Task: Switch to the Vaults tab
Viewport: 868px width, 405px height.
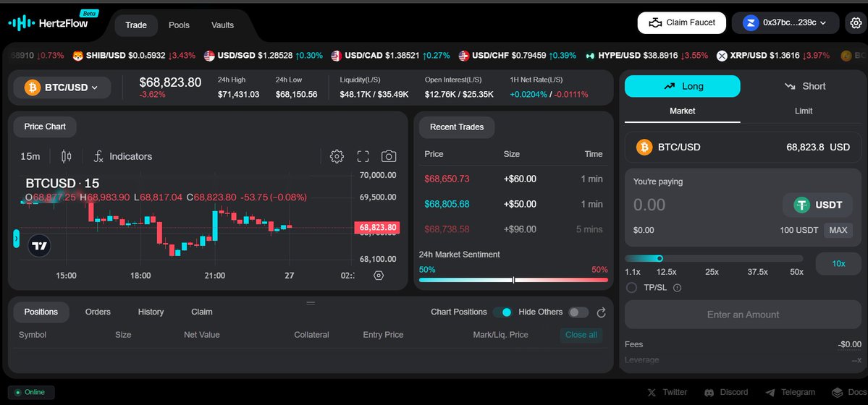Action: (222, 25)
